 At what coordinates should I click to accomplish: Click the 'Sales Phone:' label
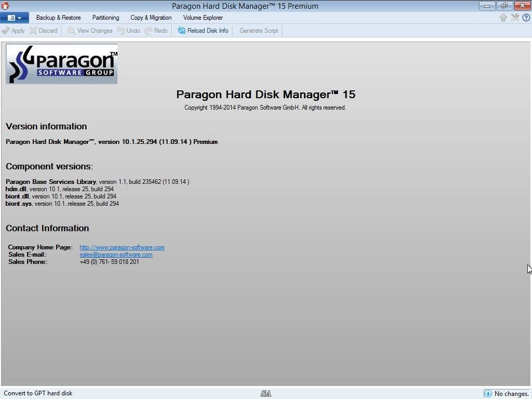pos(28,262)
